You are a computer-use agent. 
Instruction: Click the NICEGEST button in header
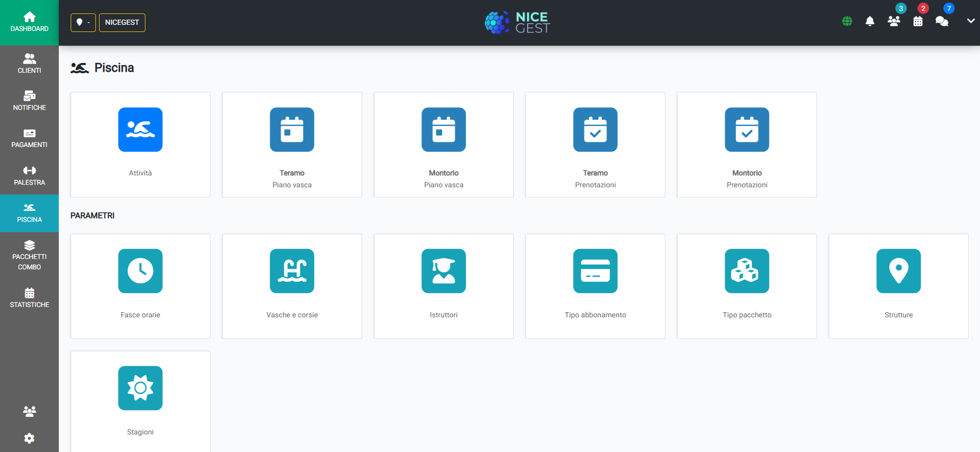coord(122,22)
